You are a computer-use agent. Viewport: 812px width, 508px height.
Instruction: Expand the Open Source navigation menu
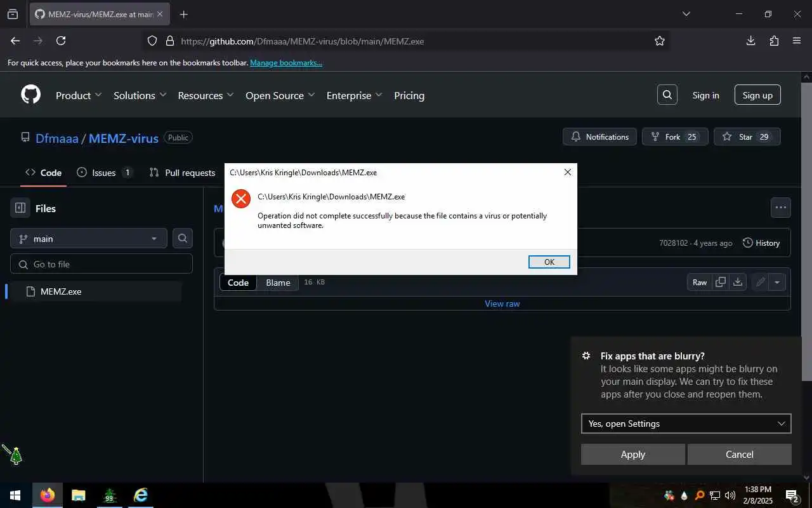[280, 95]
